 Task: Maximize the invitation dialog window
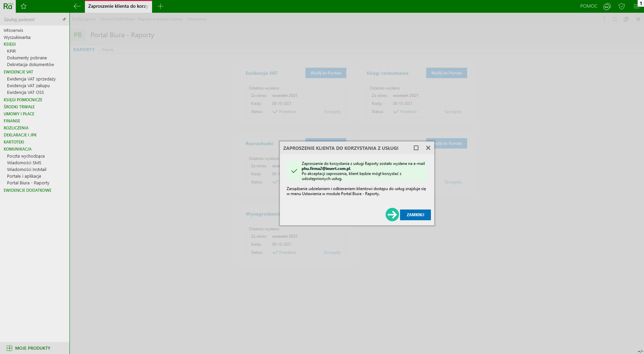pos(416,148)
